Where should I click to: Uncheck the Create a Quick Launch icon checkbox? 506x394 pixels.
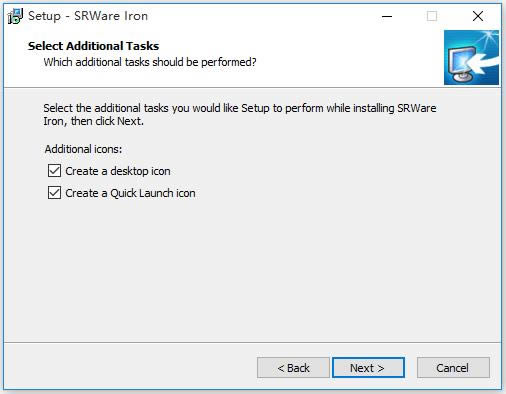tap(54, 193)
